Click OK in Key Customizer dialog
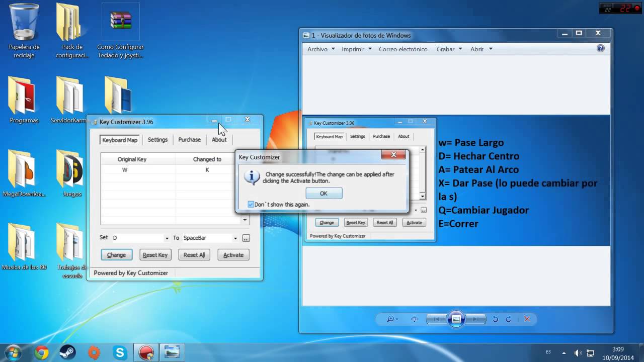644x362 pixels. click(324, 193)
